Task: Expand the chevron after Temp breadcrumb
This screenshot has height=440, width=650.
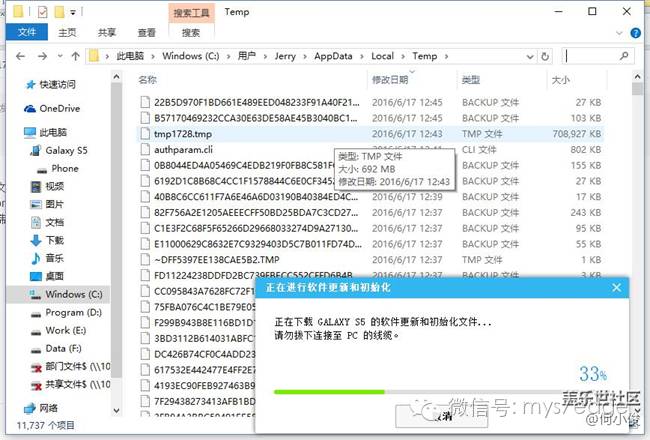Action: [x=446, y=56]
